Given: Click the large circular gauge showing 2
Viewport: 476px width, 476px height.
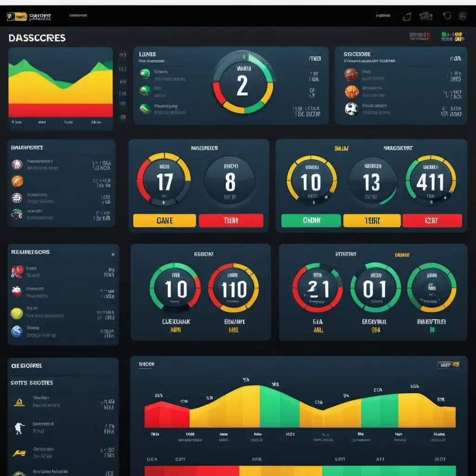Looking at the screenshot, I should tap(243, 83).
